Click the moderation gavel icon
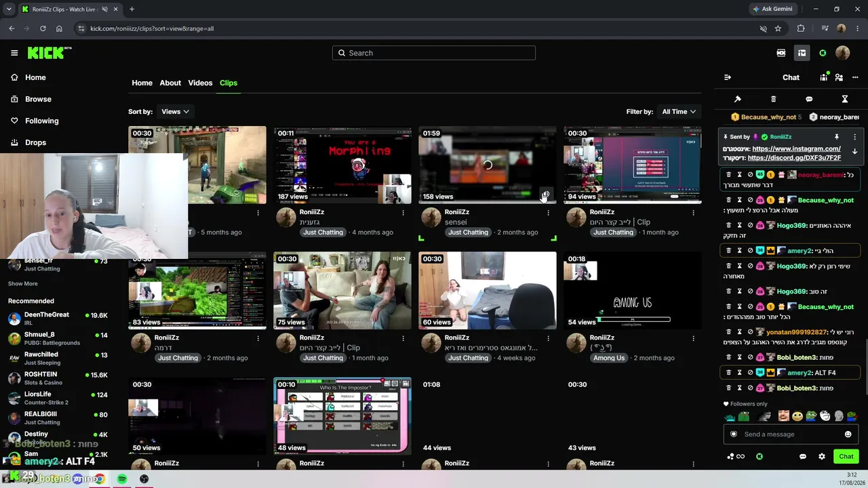Image resolution: width=868 pixels, height=488 pixels. tap(738, 99)
